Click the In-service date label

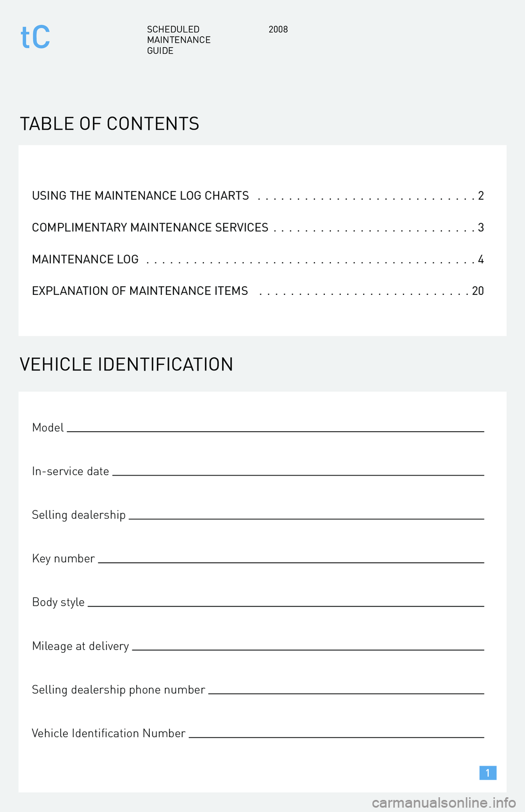71,471
